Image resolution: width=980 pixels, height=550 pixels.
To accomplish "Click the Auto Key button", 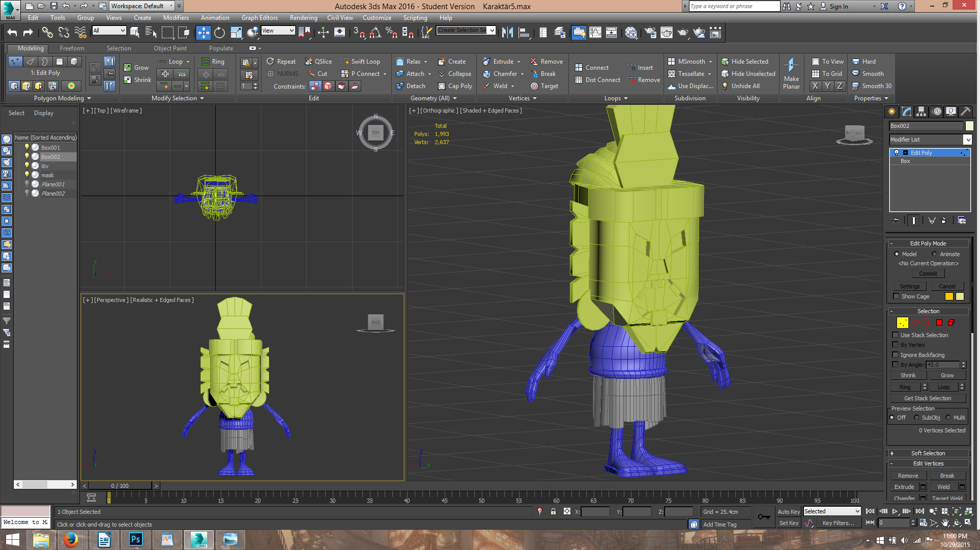I will pos(788,512).
